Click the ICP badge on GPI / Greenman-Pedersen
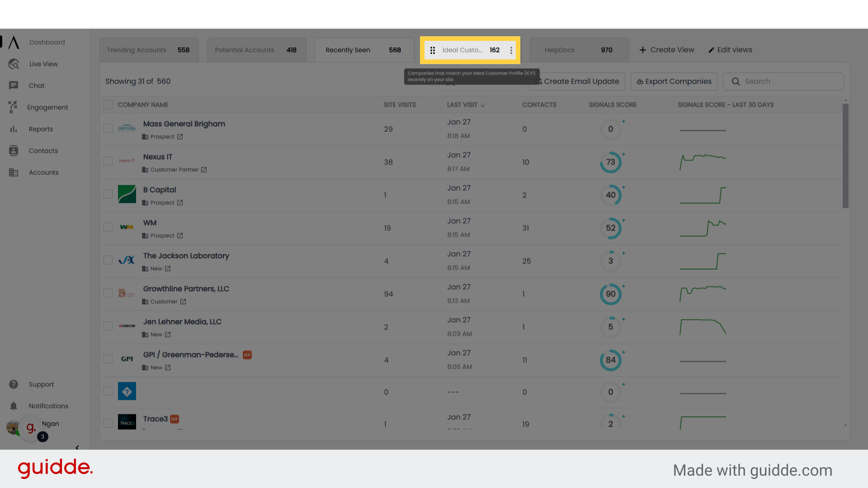 (x=247, y=355)
